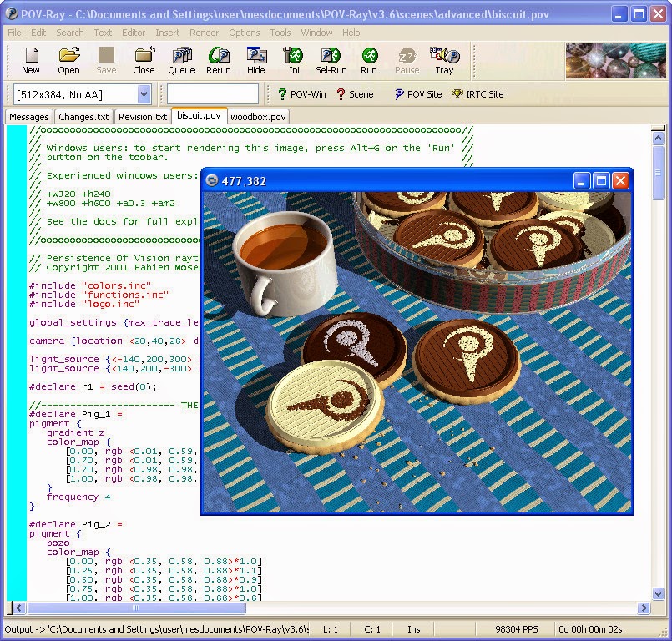672x641 pixels.
Task: Click the L: 1 line indicator
Action: (x=331, y=629)
